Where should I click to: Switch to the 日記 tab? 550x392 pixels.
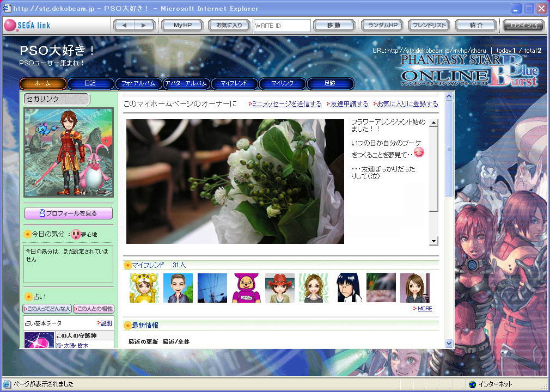[90, 83]
